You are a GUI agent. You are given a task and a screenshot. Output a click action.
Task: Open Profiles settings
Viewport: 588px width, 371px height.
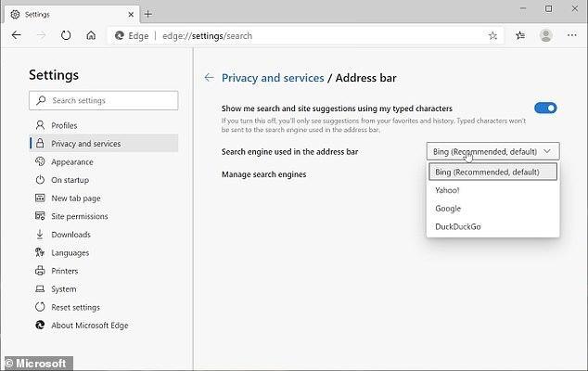[104, 125]
